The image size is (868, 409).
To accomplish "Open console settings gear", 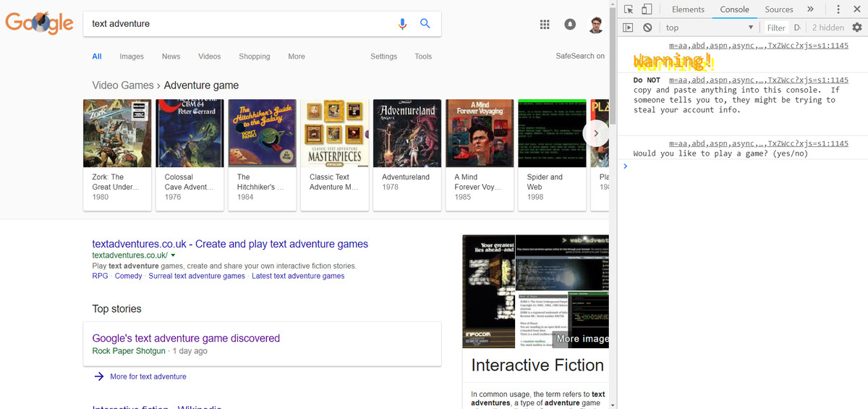I will tap(857, 28).
